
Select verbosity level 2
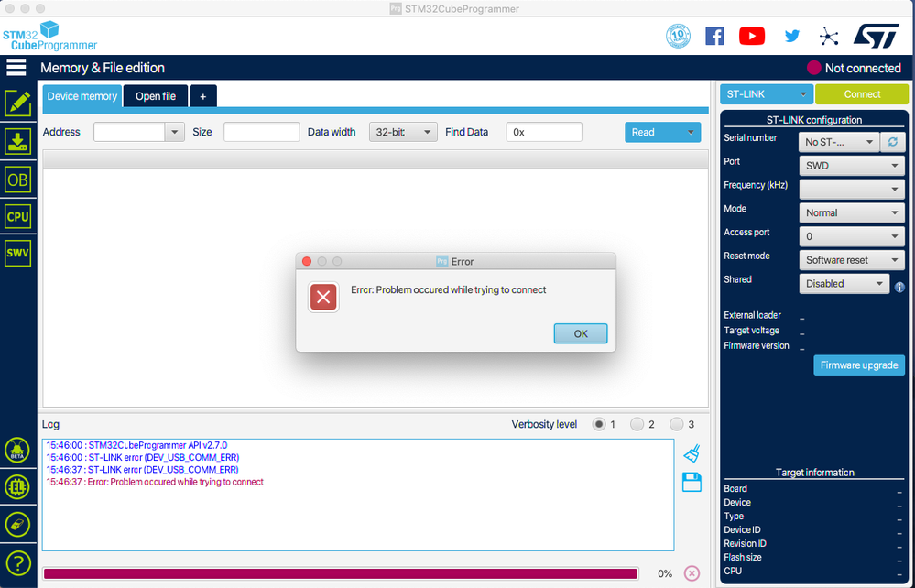click(x=637, y=424)
